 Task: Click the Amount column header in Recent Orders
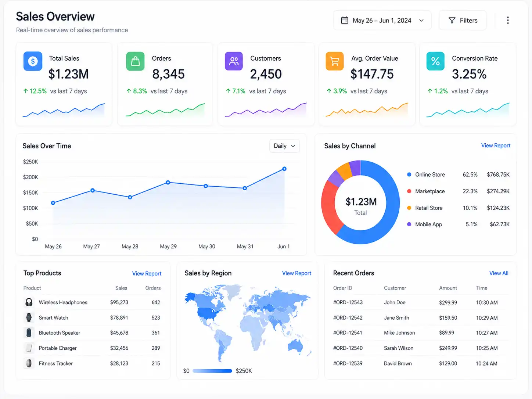click(x=448, y=288)
